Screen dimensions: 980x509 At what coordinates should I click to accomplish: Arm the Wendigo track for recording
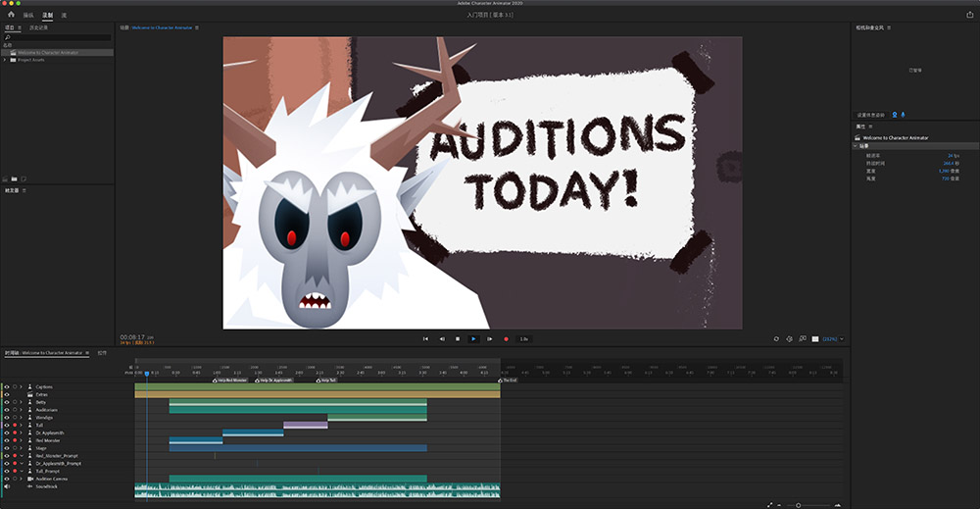(15, 418)
